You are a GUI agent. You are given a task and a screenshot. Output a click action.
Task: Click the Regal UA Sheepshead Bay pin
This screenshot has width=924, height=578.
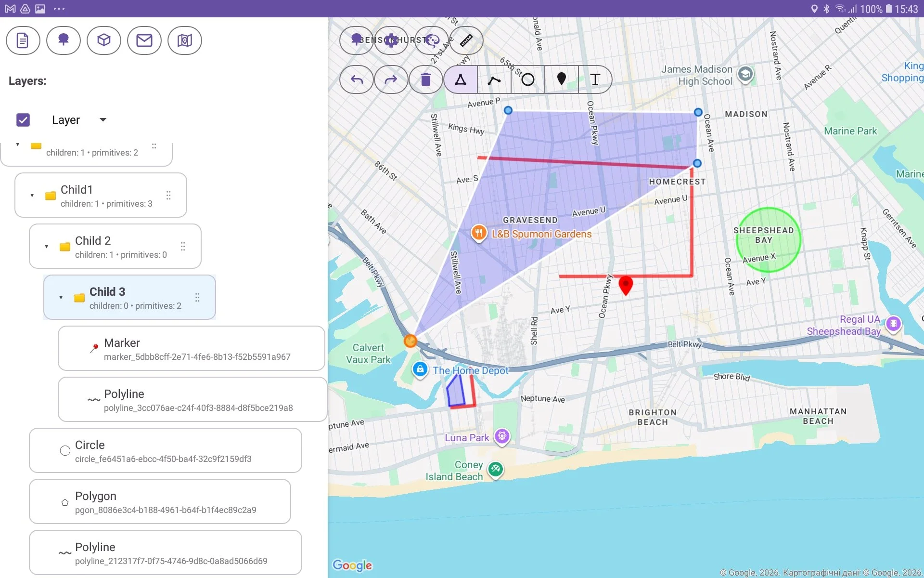(893, 324)
